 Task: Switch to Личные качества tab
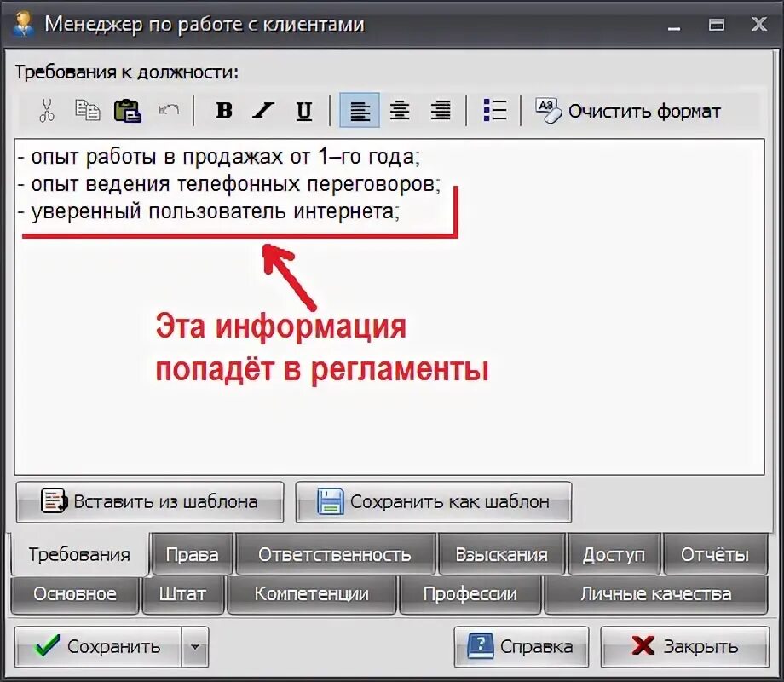point(656,594)
